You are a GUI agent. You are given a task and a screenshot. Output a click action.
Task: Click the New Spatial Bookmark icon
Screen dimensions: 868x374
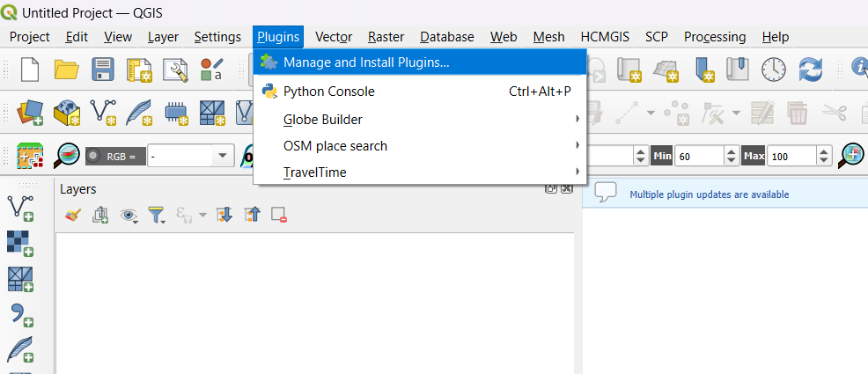(702, 70)
